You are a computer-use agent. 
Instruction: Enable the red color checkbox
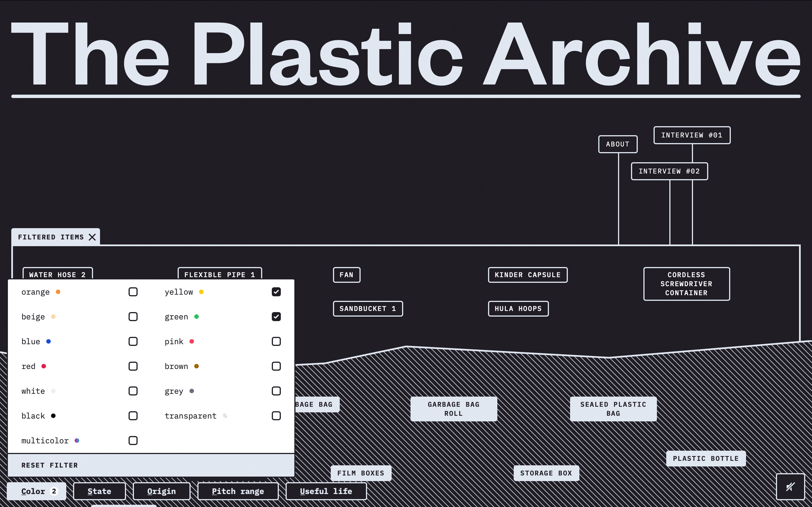(x=133, y=366)
